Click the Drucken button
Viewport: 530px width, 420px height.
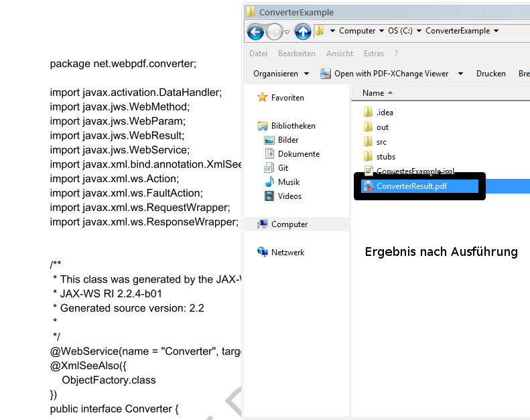coord(490,74)
